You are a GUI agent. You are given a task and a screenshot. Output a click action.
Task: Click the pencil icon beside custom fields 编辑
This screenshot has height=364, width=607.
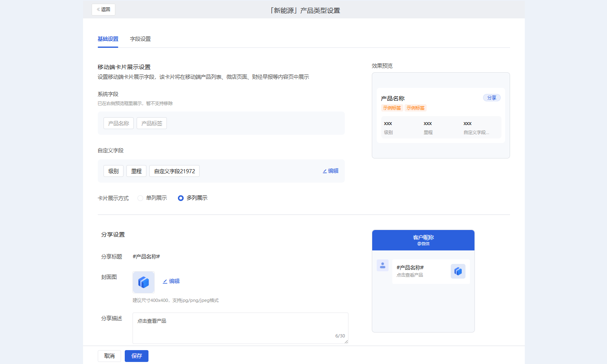pyautogui.click(x=325, y=171)
